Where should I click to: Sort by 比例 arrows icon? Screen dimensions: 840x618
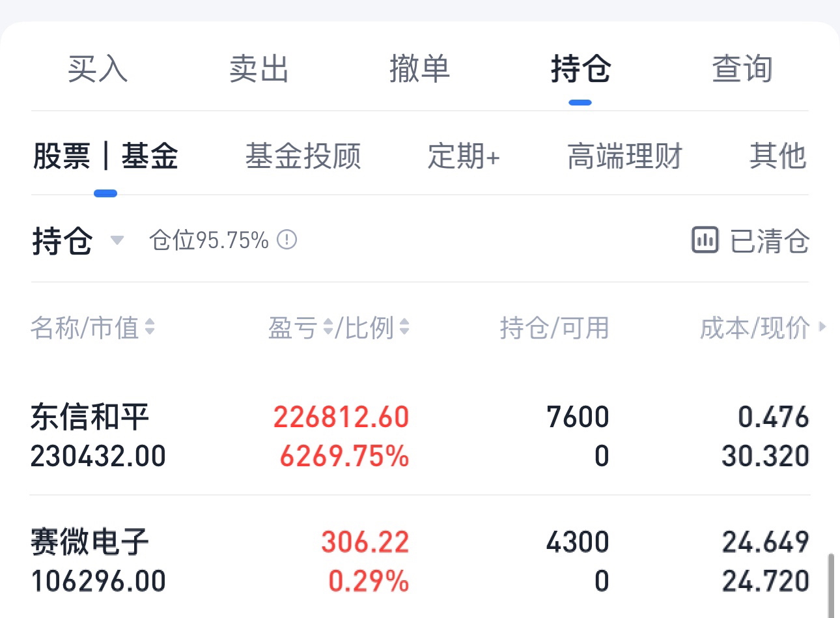tap(404, 327)
